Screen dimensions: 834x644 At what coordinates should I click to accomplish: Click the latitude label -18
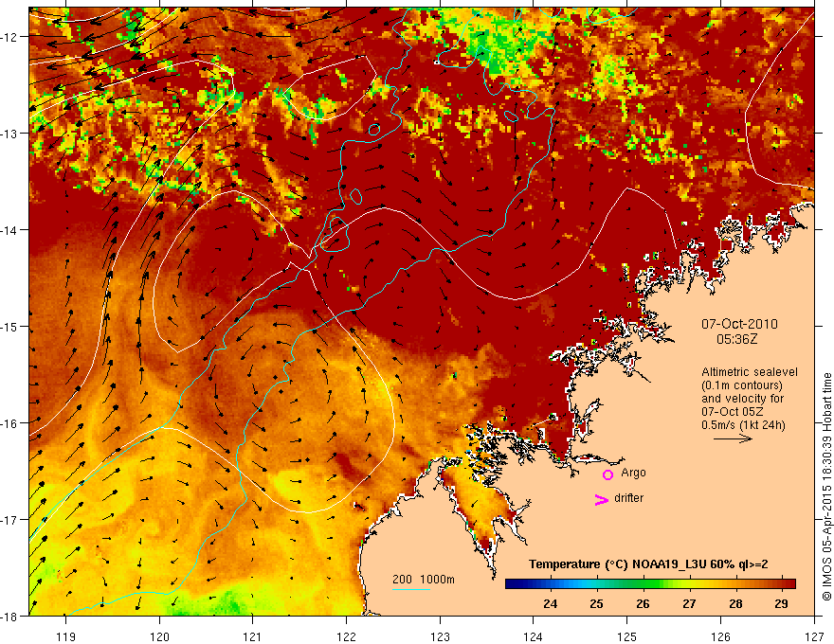coord(10,616)
